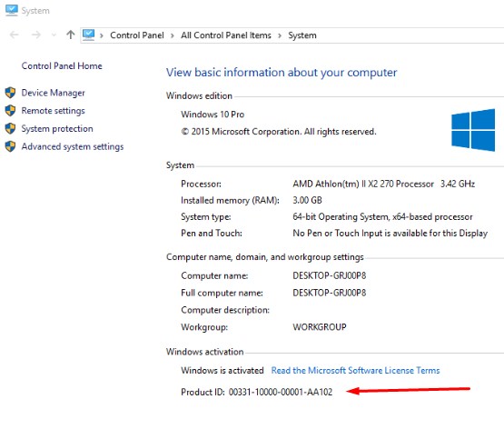
Task: Open All Control Panel Items breadcrumb
Action: (226, 35)
